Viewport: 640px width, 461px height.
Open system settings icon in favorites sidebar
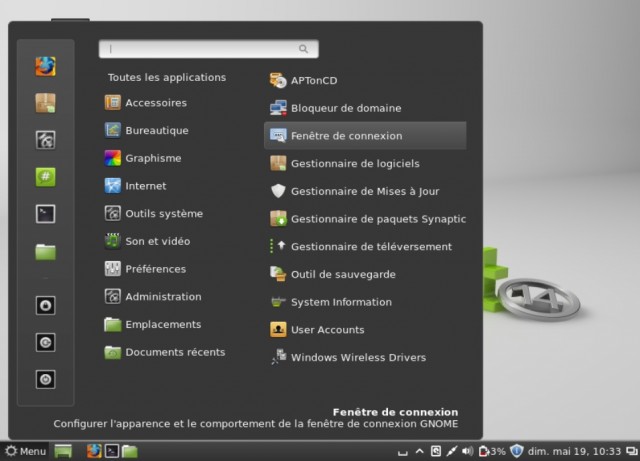pyautogui.click(x=45, y=140)
